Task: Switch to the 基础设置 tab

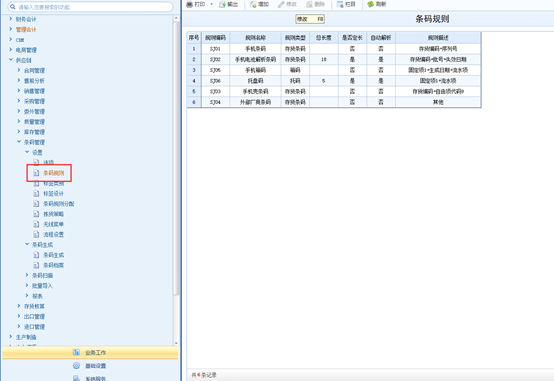Action: pyautogui.click(x=90, y=366)
